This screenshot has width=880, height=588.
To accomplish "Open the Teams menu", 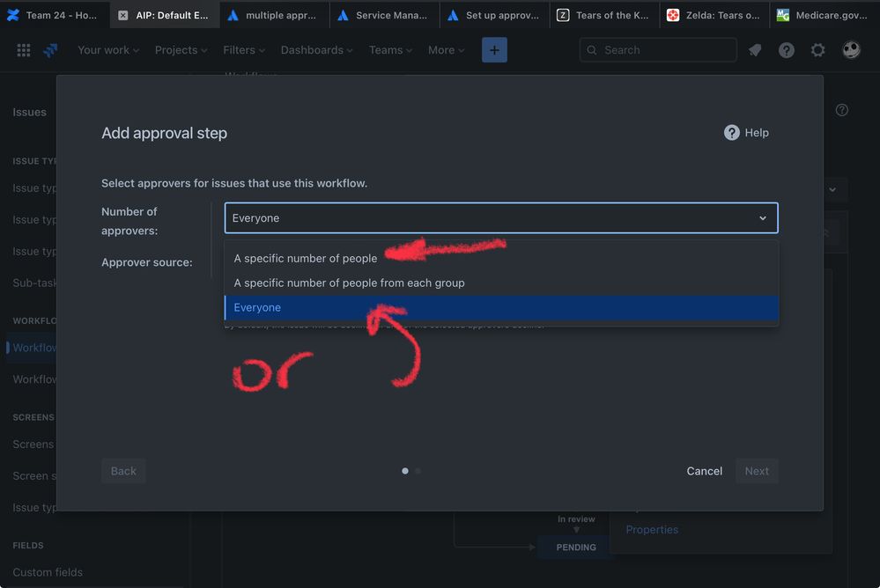I will (390, 50).
